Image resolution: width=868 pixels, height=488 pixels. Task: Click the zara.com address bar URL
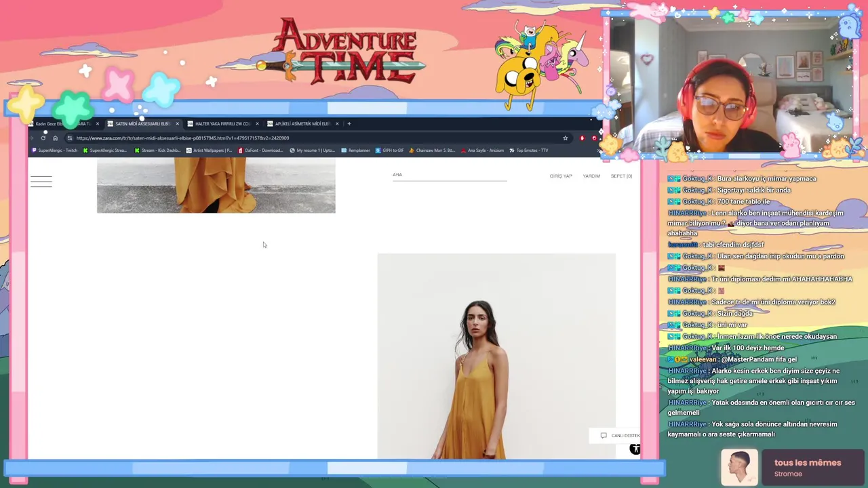pyautogui.click(x=182, y=138)
